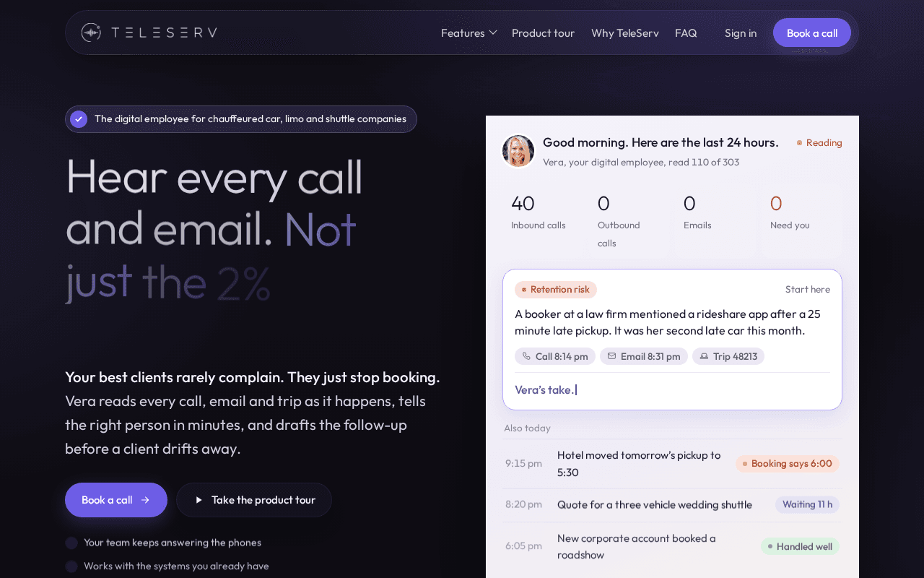Viewport: 924px width, 578px height.
Task: Open the New corporate account roadshow row
Action: click(672, 546)
